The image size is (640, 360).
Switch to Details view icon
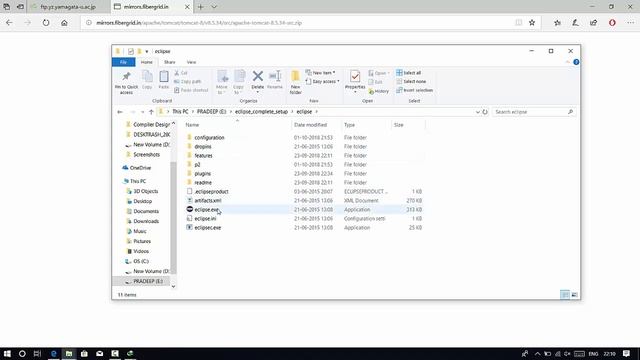tap(565, 294)
